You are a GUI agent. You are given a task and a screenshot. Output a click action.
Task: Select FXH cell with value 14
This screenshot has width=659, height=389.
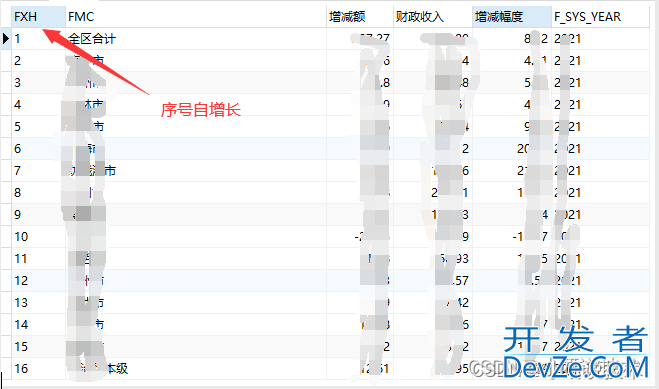coord(38,324)
